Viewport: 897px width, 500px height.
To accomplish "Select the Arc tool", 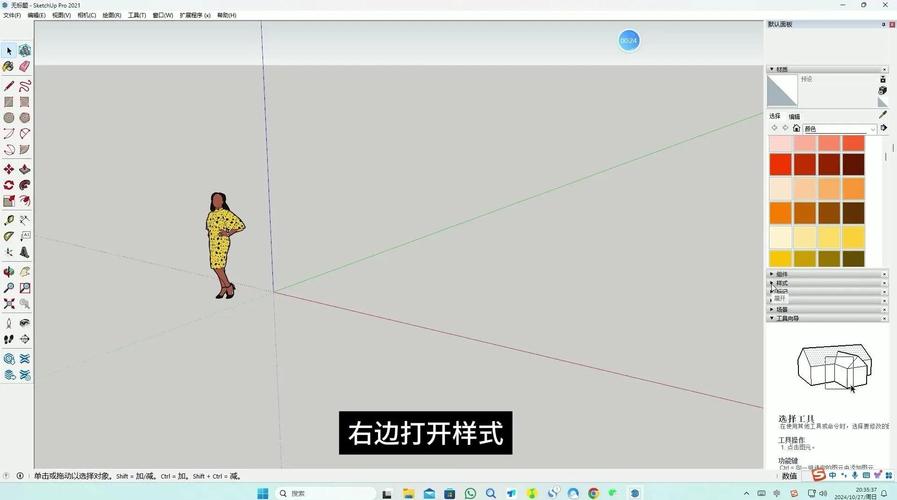I will point(9,134).
